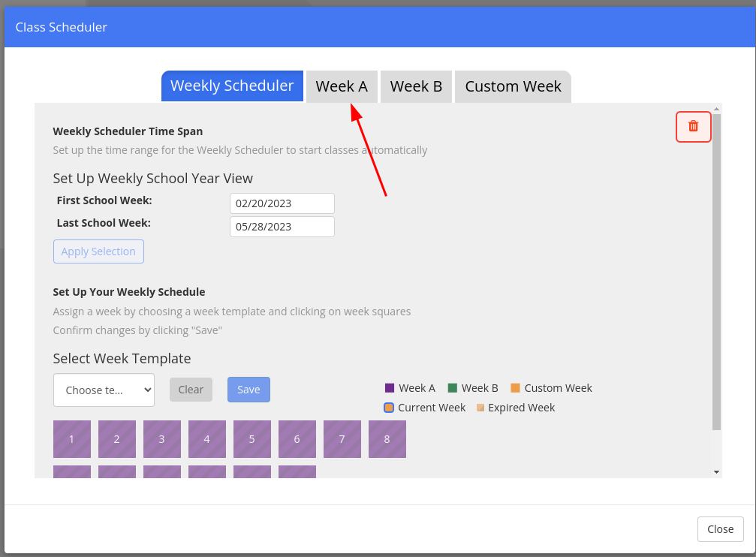Select week square 6

[x=297, y=439]
